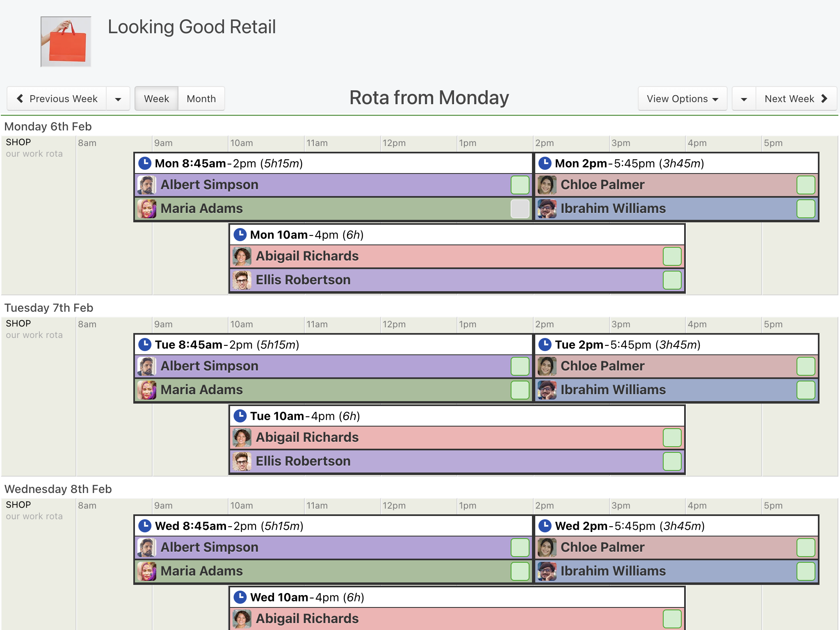
Task: Click the Rota from Monday heading
Action: click(429, 98)
